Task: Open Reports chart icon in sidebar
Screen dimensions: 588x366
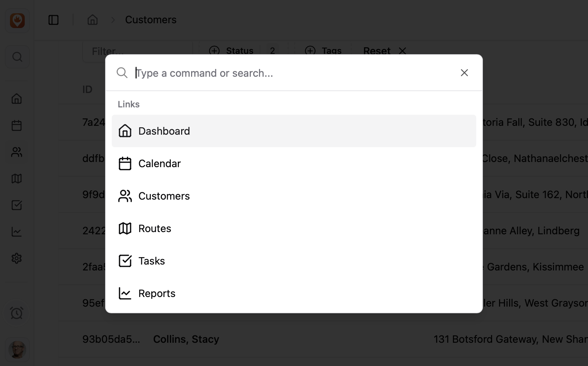Action: 17,232
